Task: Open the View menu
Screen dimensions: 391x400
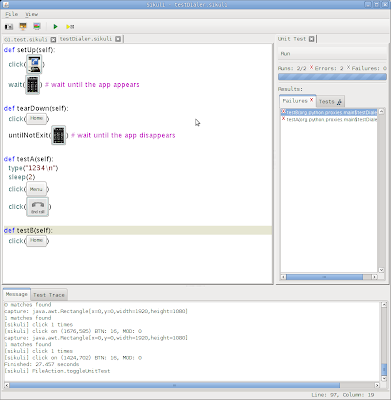Action: pos(32,14)
